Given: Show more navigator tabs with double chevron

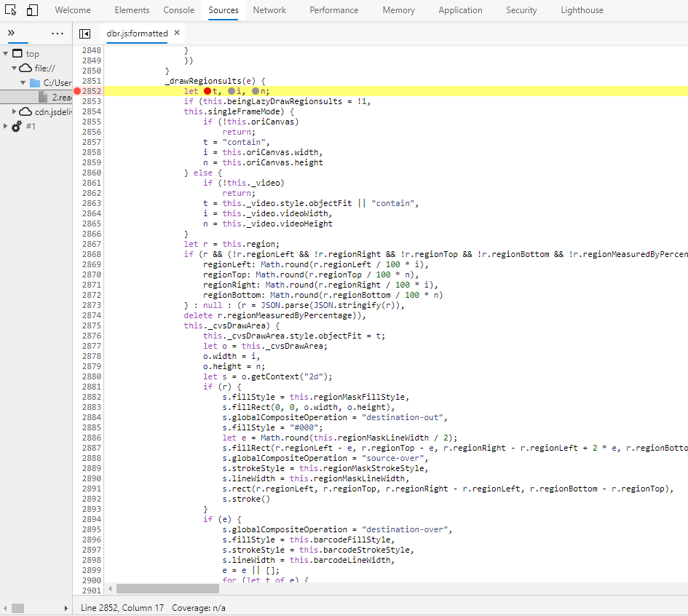Looking at the screenshot, I should click(11, 33).
